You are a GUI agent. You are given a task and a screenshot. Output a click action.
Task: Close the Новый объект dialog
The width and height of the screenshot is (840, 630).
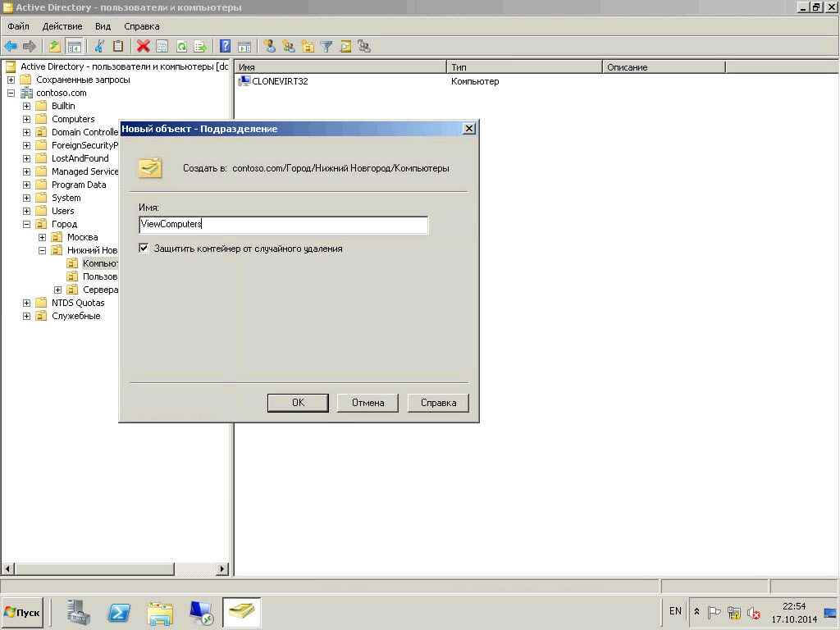point(468,129)
